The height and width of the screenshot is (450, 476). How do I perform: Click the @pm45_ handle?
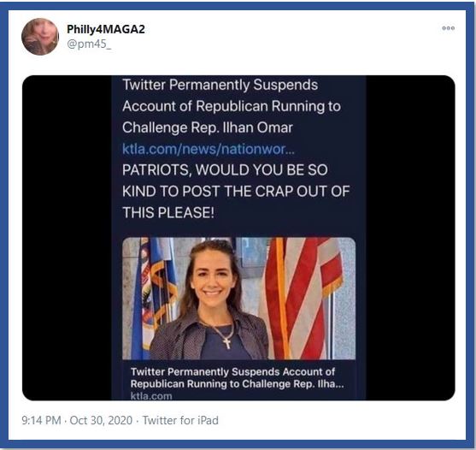tap(89, 44)
